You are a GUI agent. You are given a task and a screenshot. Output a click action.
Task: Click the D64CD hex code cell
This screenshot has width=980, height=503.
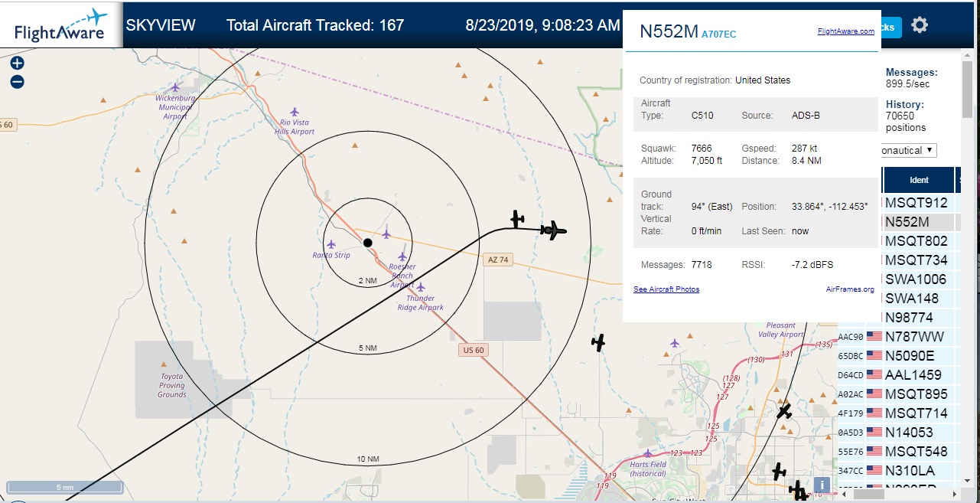click(851, 375)
